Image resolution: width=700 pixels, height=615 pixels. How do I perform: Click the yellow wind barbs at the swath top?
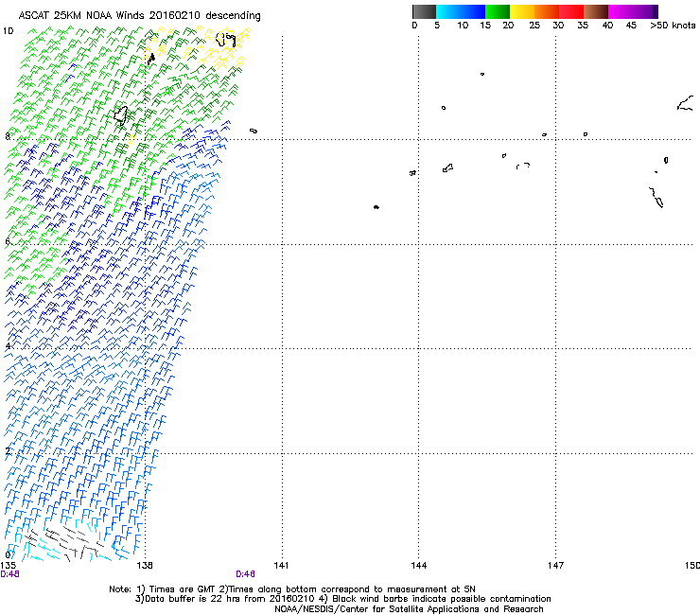[x=223, y=49]
